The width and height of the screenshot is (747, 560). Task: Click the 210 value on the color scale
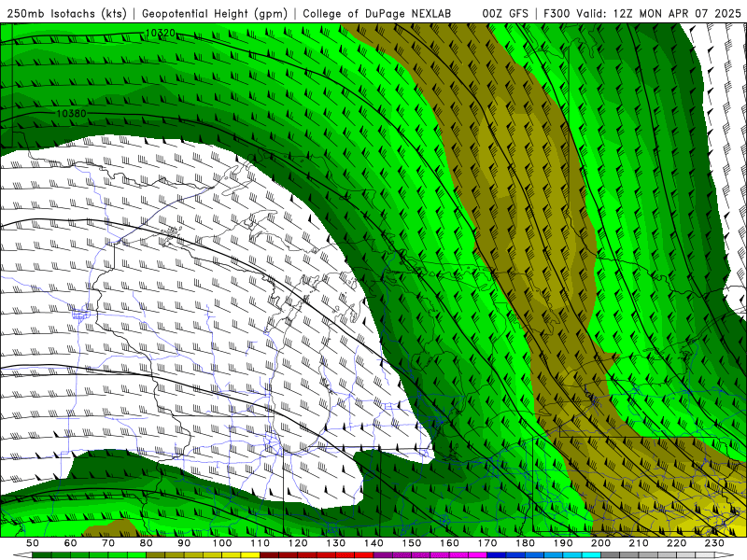tap(639, 543)
